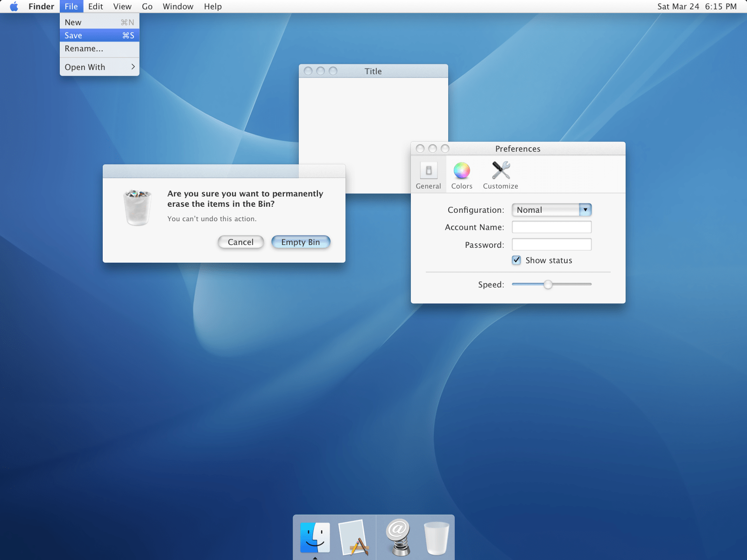This screenshot has width=747, height=560.
Task: Click the full trash can image in dialog
Action: point(137,207)
